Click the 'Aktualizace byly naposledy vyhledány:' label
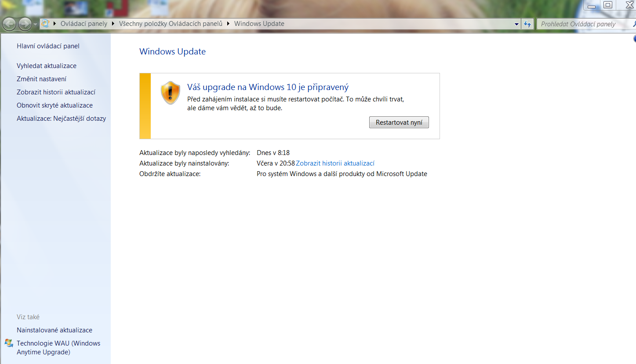Viewport: 636px width, 364px height. 195,153
